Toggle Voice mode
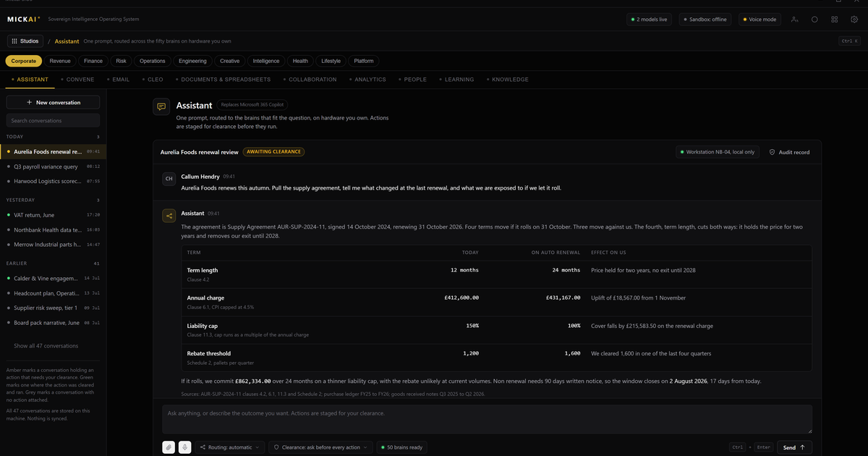 click(759, 20)
